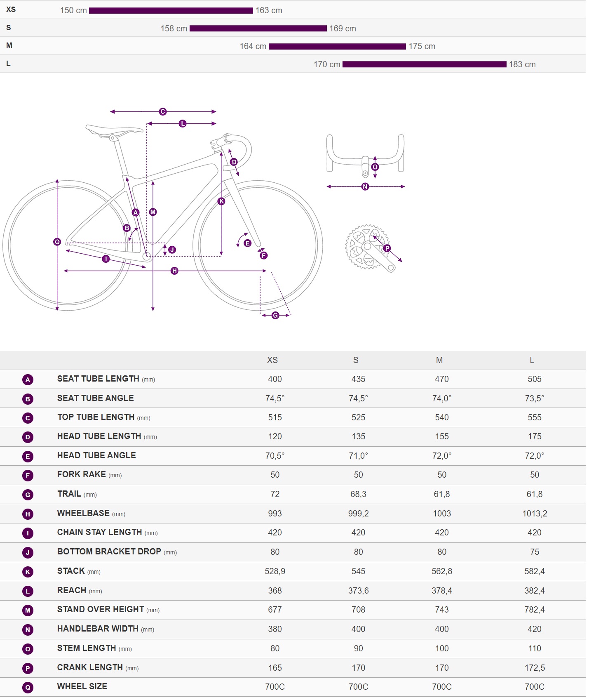The width and height of the screenshot is (589, 700).
Task: Click the purple A icon for Seat Tube Length
Action: 28,379
